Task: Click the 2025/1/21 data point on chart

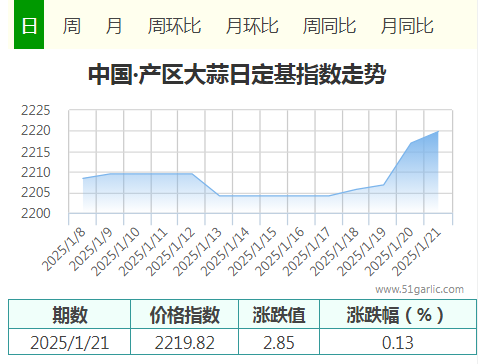Action: (438, 131)
